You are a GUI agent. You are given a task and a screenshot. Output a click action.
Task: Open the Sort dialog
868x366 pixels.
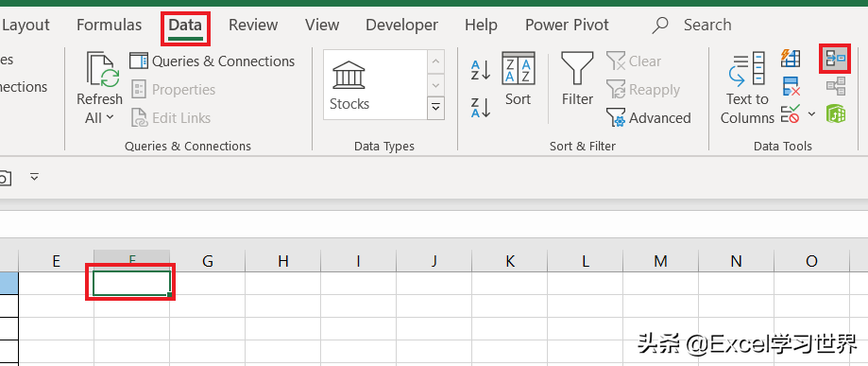pyautogui.click(x=519, y=78)
